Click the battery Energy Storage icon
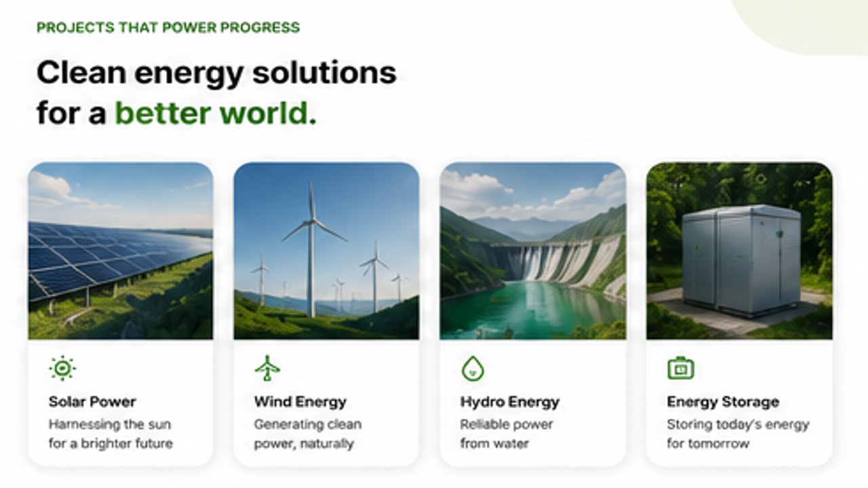Screen dimensions: 868x488 [680, 368]
